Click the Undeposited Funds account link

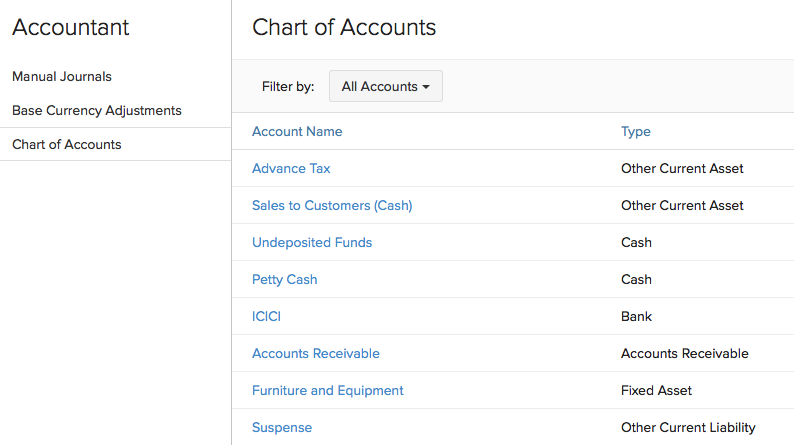[312, 243]
